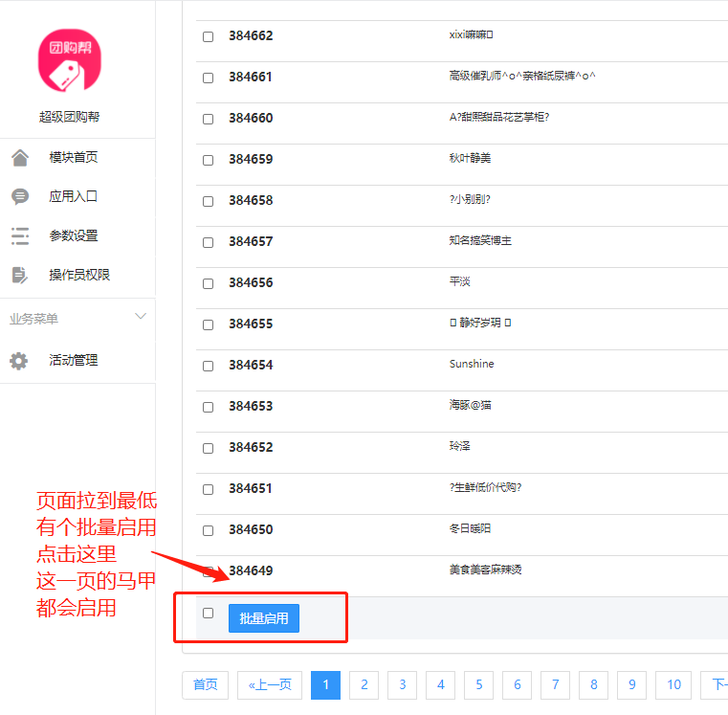Viewport: 728px width, 715px height.
Task: Click the 超级团购帮 title text
Action: [69, 117]
